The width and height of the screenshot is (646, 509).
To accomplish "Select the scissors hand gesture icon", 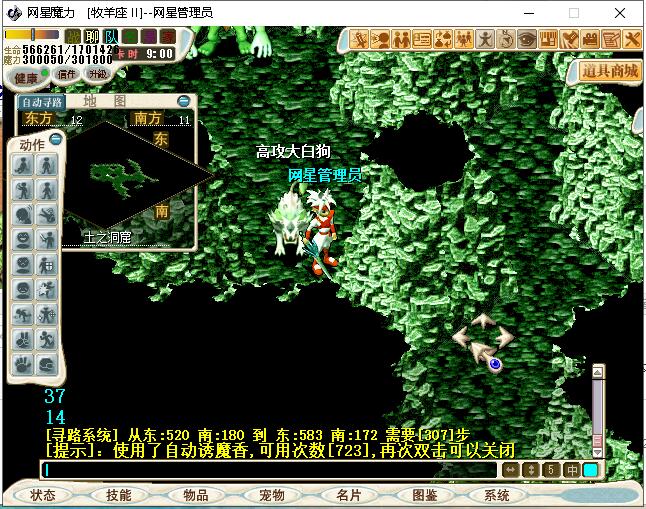I will point(23,340).
